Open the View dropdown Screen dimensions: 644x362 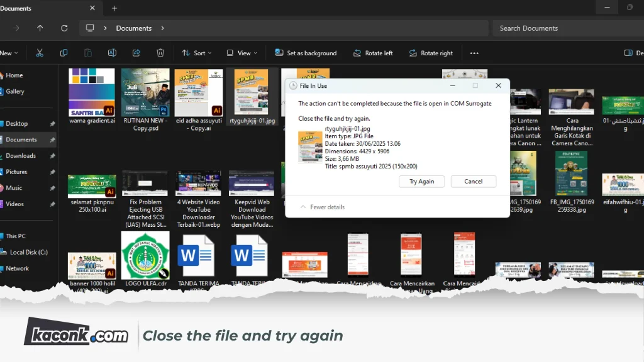click(241, 53)
